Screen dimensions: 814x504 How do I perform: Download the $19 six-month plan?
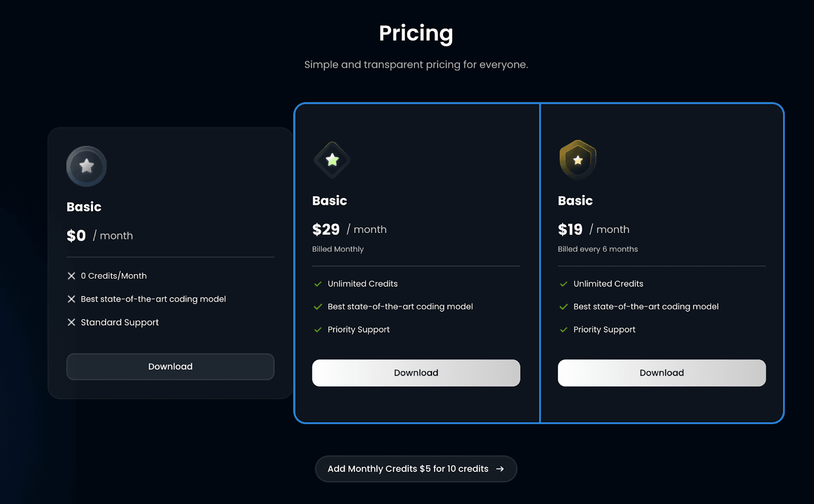(x=662, y=373)
